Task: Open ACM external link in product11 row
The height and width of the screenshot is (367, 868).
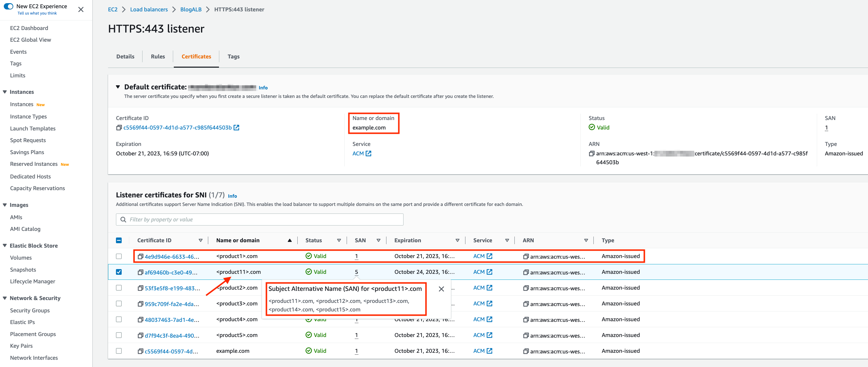Action: [x=489, y=272]
